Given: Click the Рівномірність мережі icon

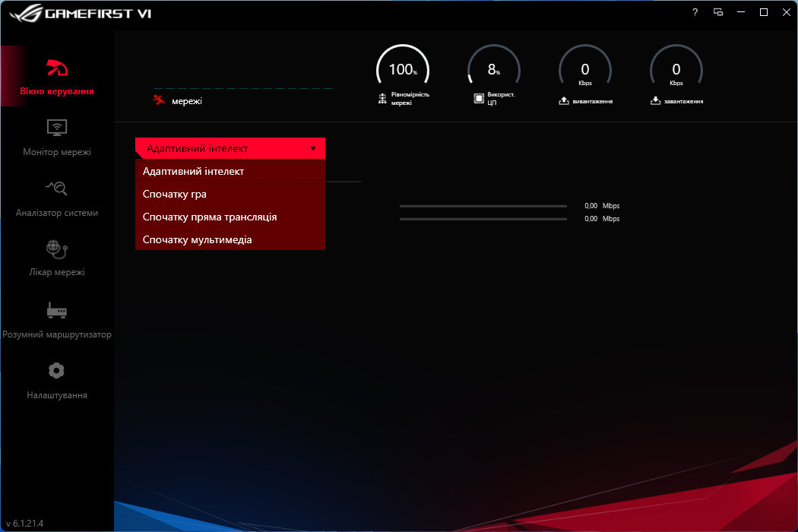Looking at the screenshot, I should click(x=382, y=99).
